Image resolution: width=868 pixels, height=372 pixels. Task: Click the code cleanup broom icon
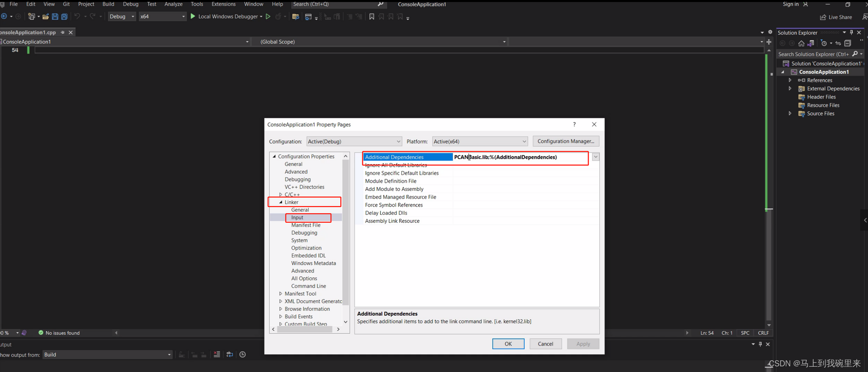pos(24,333)
